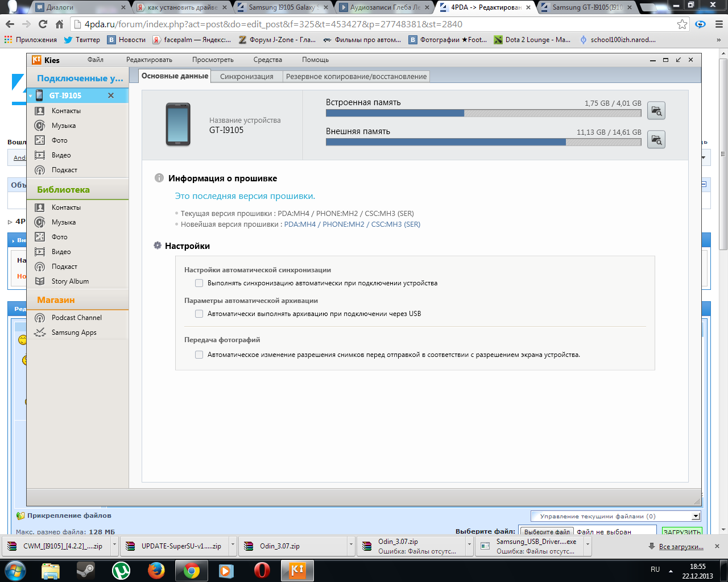Disconnect GT-I9105 device with X
Viewport: 728px width, 582px height.
[x=111, y=95]
